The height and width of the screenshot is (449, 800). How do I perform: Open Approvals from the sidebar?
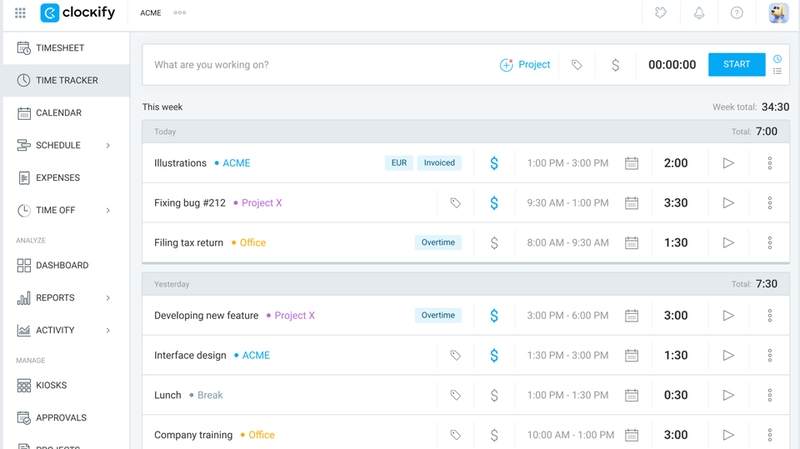click(66, 417)
